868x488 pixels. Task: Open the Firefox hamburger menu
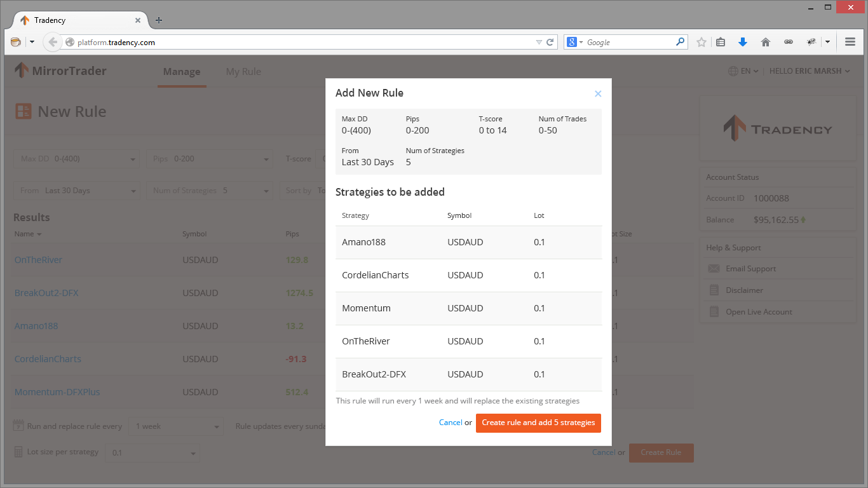850,42
